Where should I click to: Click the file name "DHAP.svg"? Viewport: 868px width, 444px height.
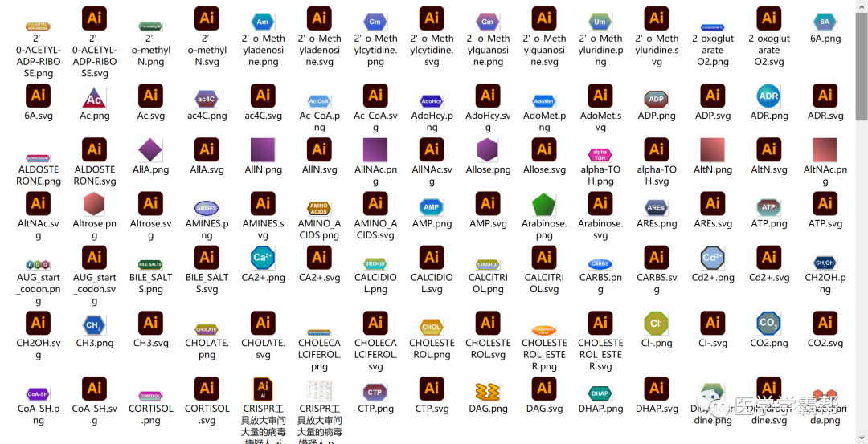[657, 409]
